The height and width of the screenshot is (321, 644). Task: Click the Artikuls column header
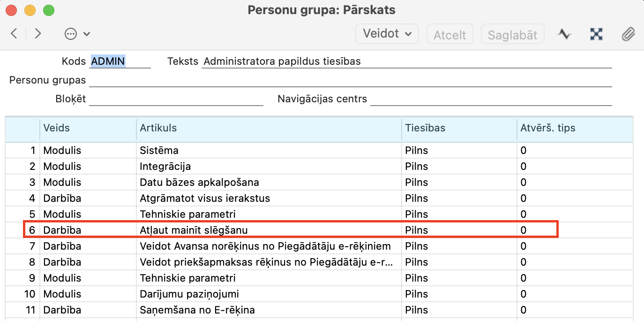coord(268,128)
